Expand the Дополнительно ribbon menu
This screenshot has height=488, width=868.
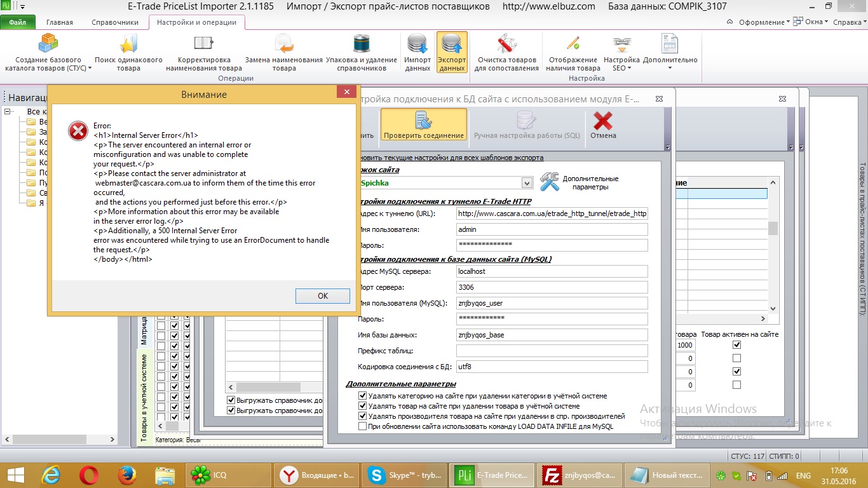pyautogui.click(x=670, y=52)
